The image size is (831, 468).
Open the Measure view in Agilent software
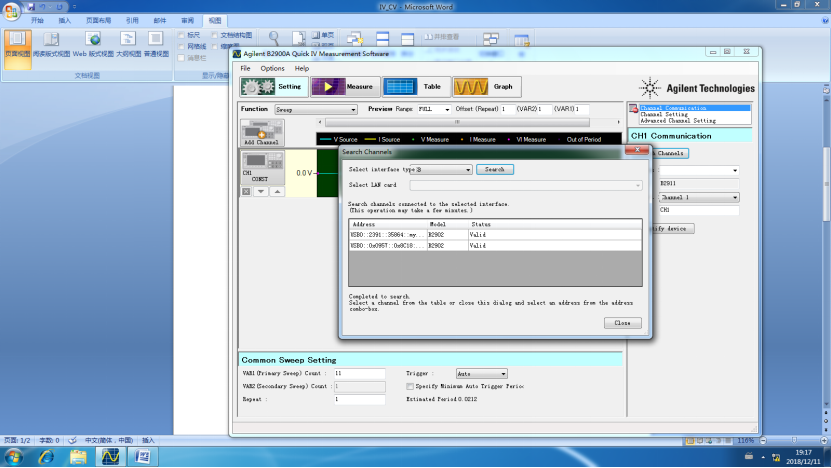[345, 87]
